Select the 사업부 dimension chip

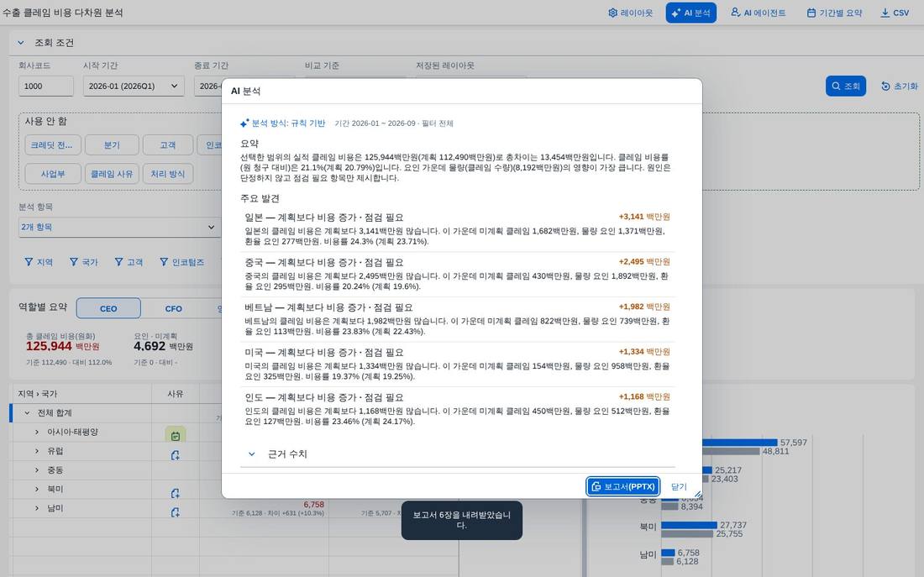pyautogui.click(x=52, y=174)
